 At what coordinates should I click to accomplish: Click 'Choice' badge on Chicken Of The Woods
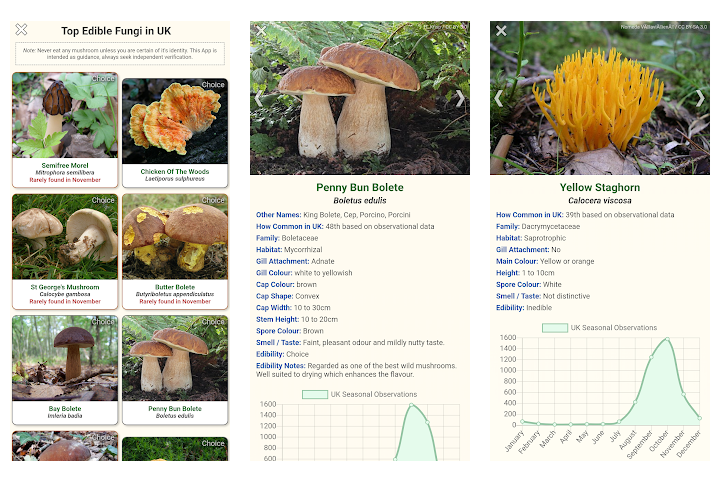(213, 85)
